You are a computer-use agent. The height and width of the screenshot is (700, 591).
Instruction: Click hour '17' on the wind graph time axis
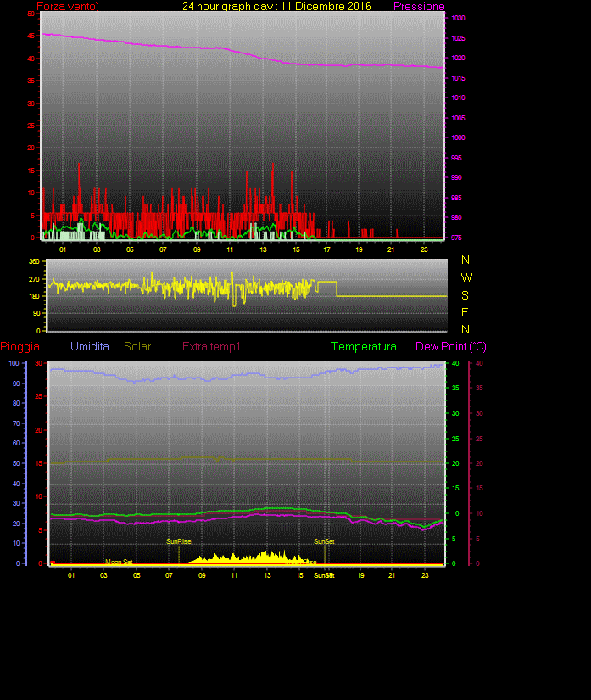pos(327,249)
